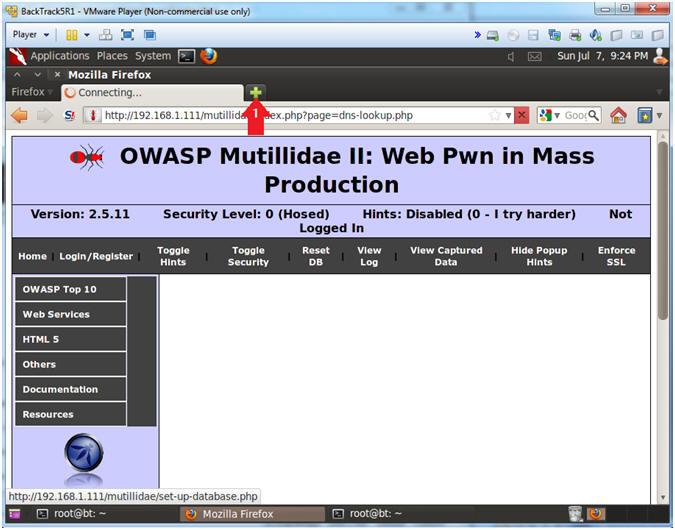The width and height of the screenshot is (675, 530).
Task: Open HTML 5 sidebar menu
Action: 71,339
